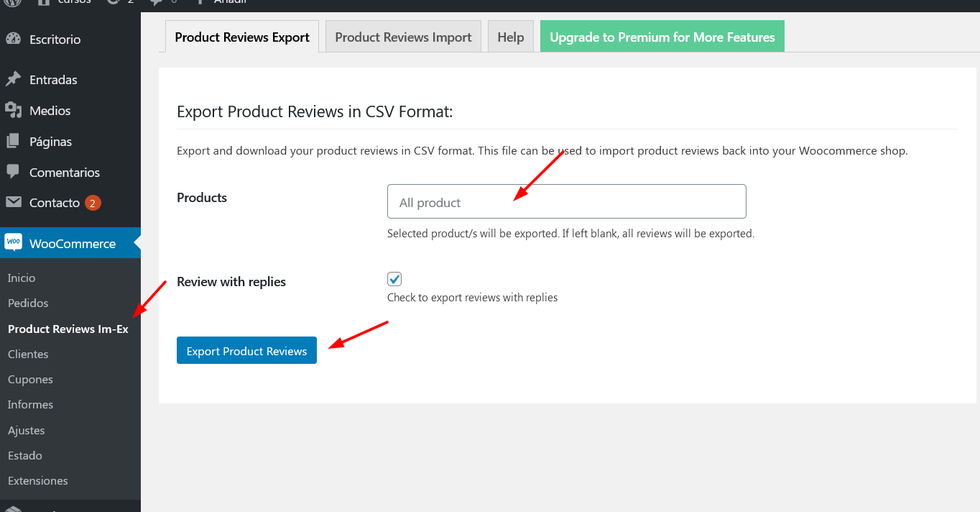980x512 pixels.
Task: Open Extensiones under WooCommerce
Action: [x=38, y=480]
